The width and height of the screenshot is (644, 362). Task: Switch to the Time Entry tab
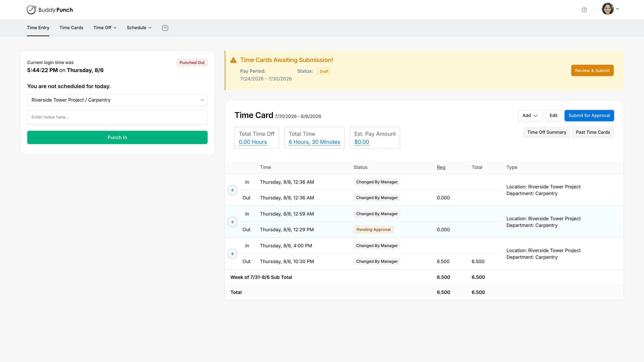click(x=38, y=28)
